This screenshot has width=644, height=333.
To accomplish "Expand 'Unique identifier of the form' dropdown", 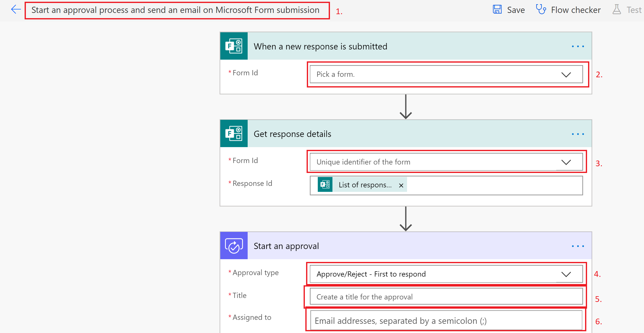I will pyautogui.click(x=446, y=162).
